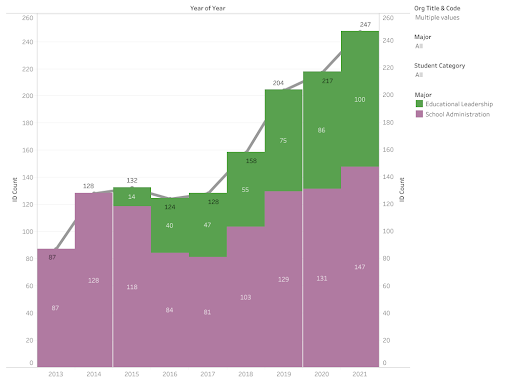Click the 2021 green bar labeled 100

click(360, 99)
